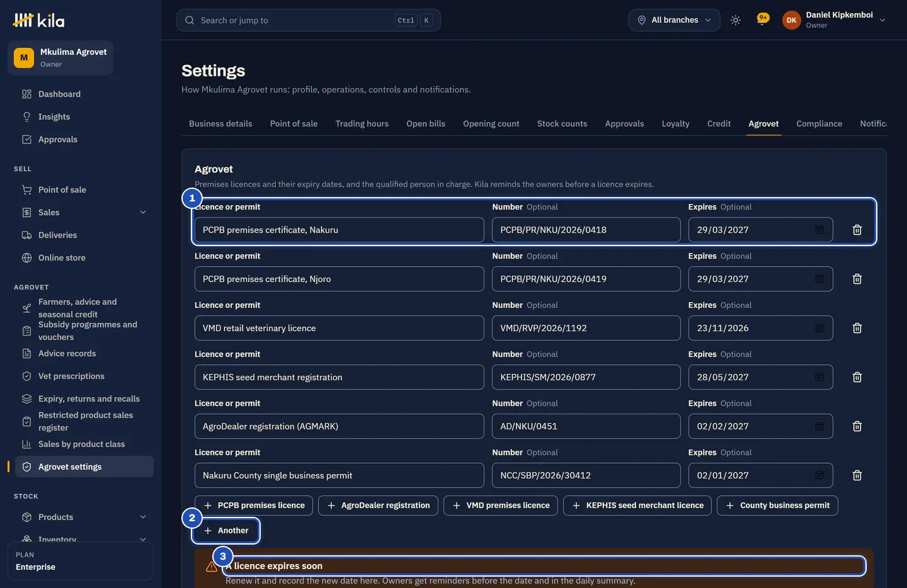
Task: Open calendar picker for the 02/01/2027 expiry
Action: [819, 475]
